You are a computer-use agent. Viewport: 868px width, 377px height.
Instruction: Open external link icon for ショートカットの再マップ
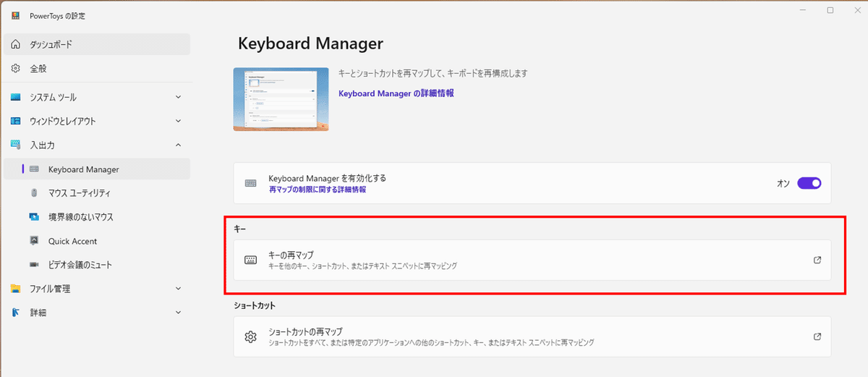tap(817, 336)
